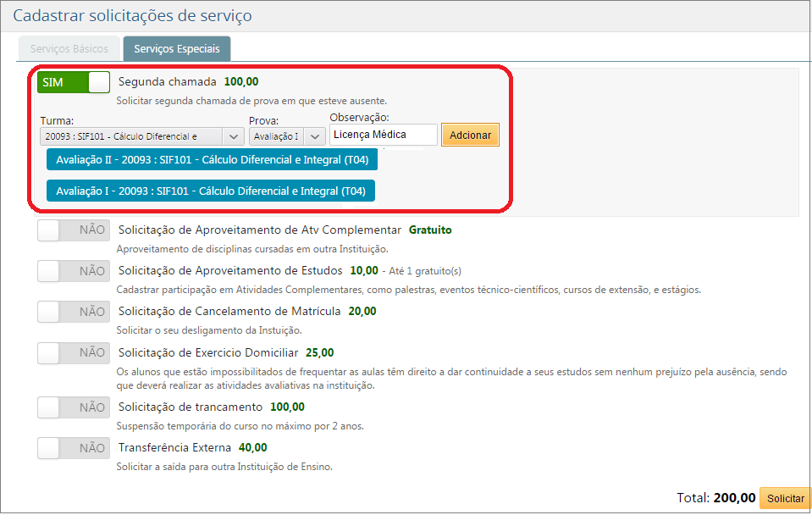
Task: Enable Transferência Externa toggle
Action: tap(72, 447)
